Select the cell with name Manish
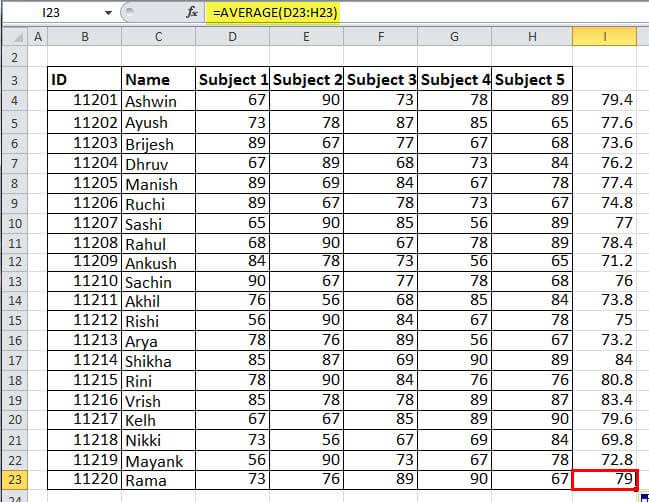Screen dimensions: 649x502 (159, 183)
